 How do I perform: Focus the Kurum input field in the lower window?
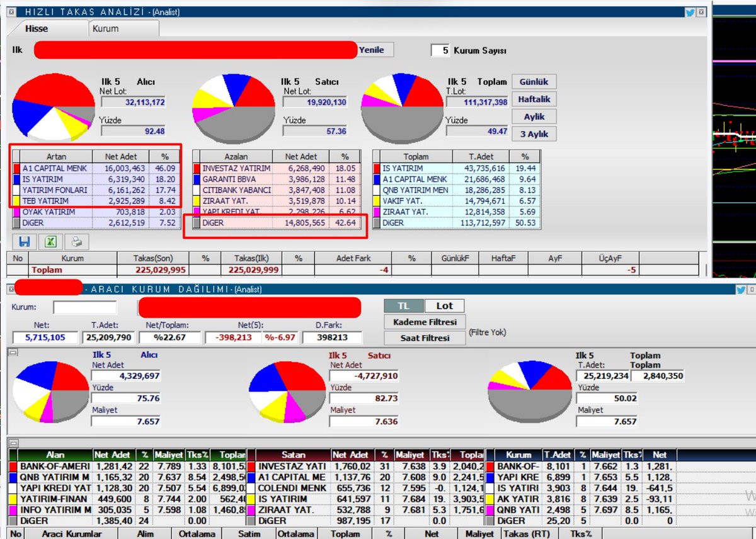85,308
